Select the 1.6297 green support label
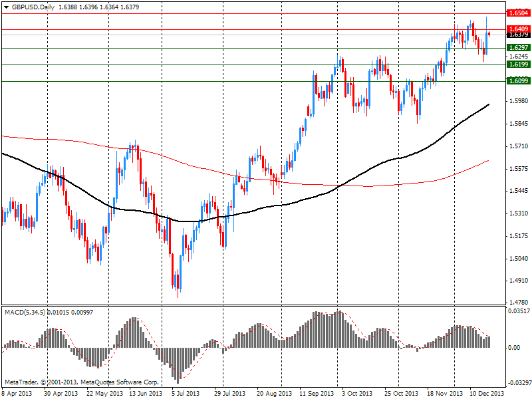The image size is (532, 399). [519, 48]
